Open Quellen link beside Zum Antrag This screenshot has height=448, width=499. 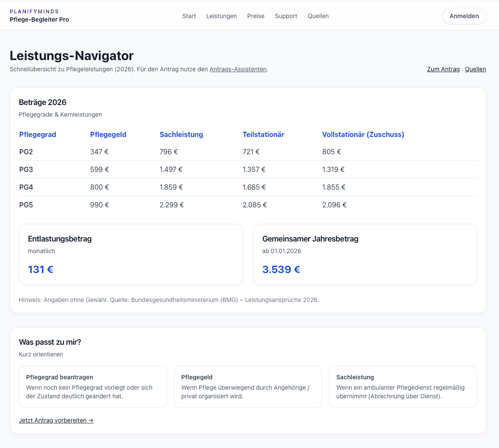pyautogui.click(x=475, y=69)
